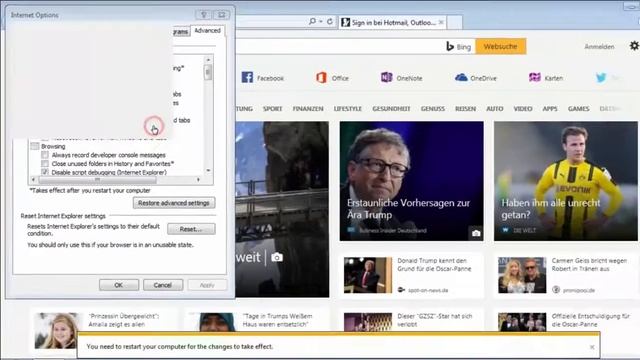640x360 pixels.
Task: Open the APPS navigation category
Action: 550,109
